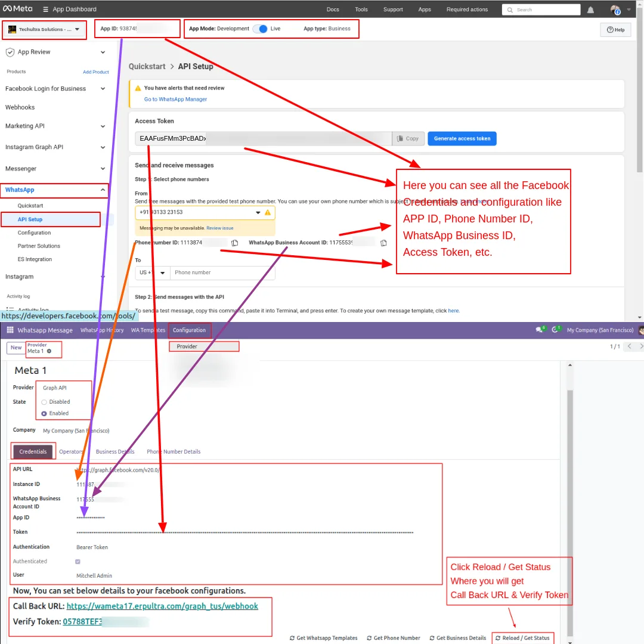Expand the Marketing API section
This screenshot has width=644, height=644.
click(103, 126)
